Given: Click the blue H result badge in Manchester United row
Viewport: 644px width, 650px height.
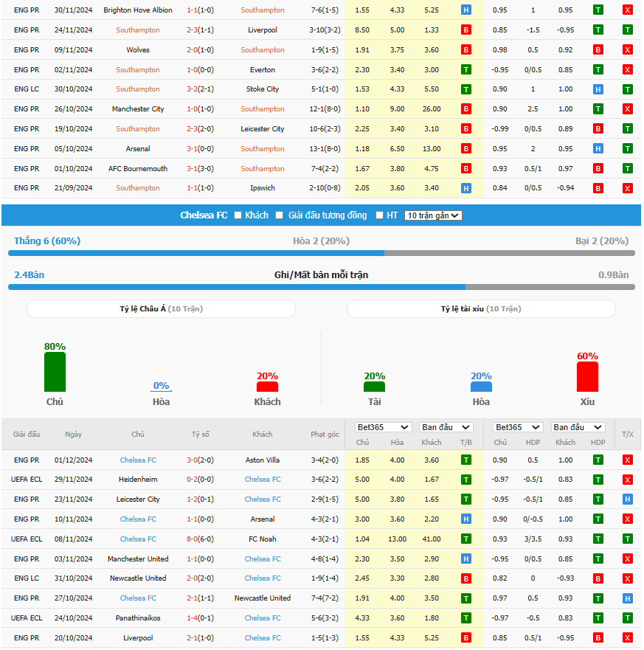Looking at the screenshot, I should (x=465, y=559).
